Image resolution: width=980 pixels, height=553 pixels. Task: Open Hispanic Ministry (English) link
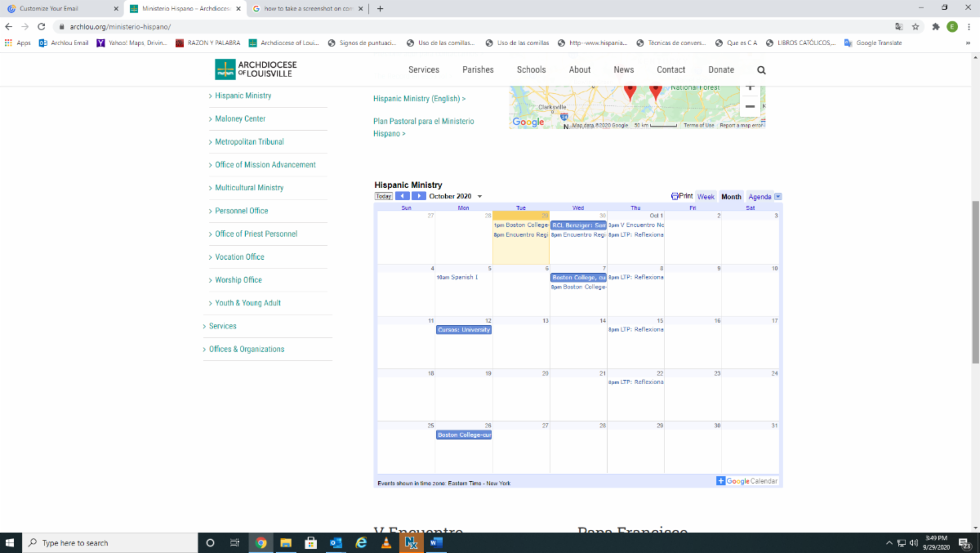click(x=419, y=99)
